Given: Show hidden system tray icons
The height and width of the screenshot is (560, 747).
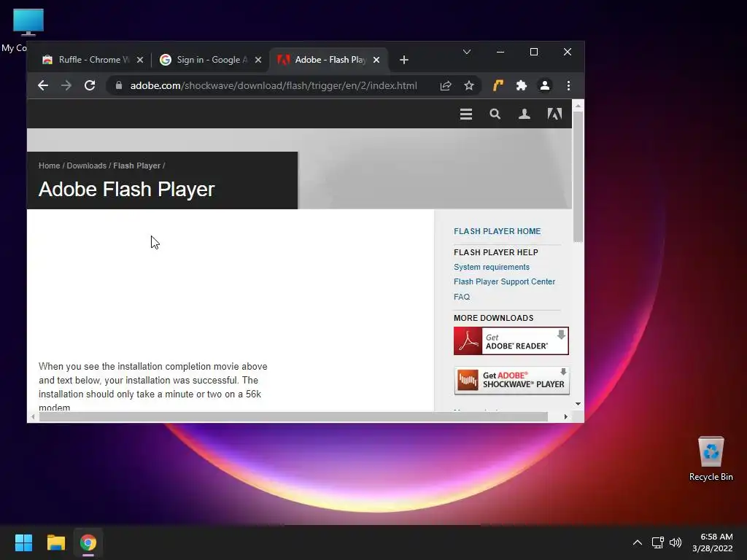Looking at the screenshot, I should [x=637, y=542].
